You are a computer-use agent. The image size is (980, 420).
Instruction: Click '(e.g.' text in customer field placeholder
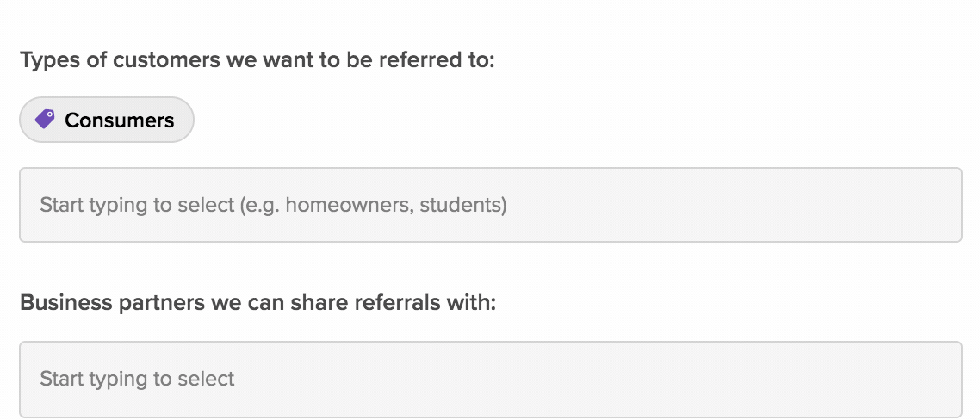pos(260,205)
